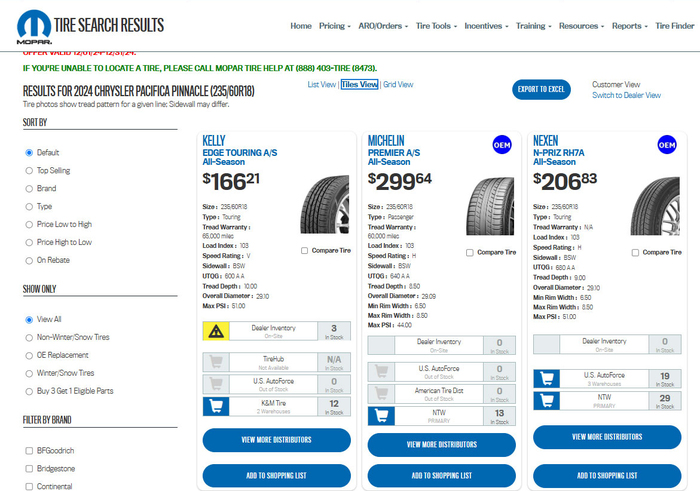700x491 pixels.
Task: Click Switch to Dealer View link
Action: coord(626,96)
